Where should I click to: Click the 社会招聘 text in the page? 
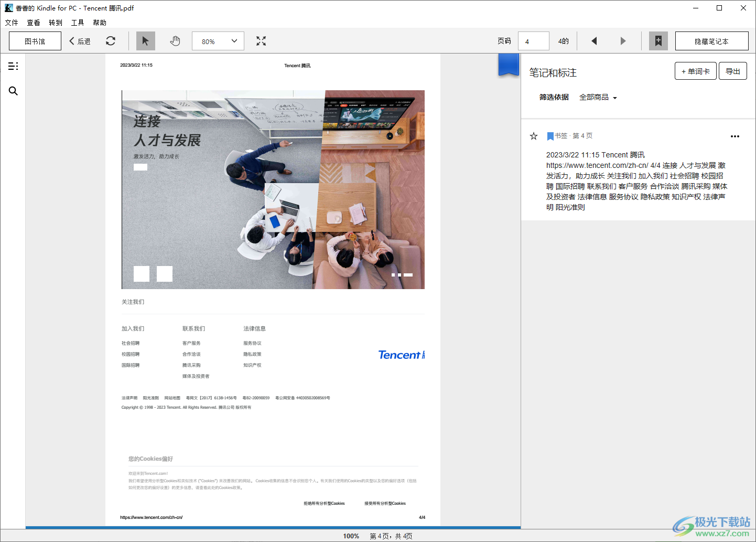pos(131,343)
